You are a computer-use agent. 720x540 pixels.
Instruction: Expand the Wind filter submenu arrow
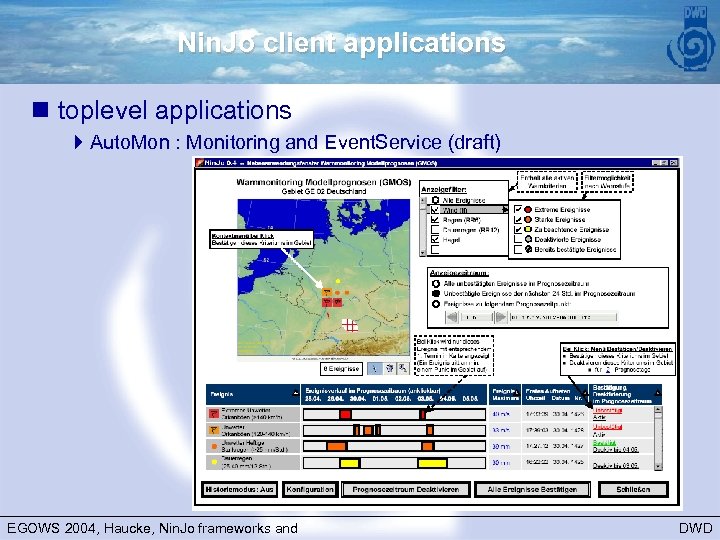pos(505,210)
